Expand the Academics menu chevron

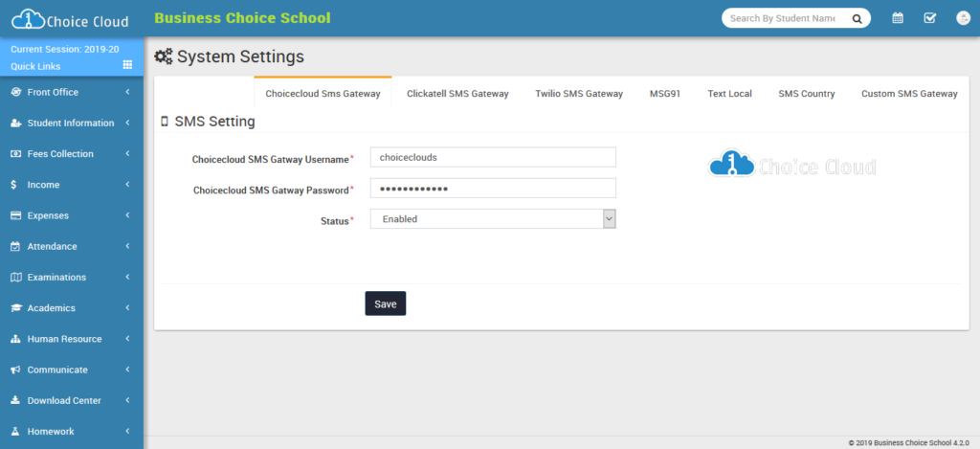pos(127,307)
